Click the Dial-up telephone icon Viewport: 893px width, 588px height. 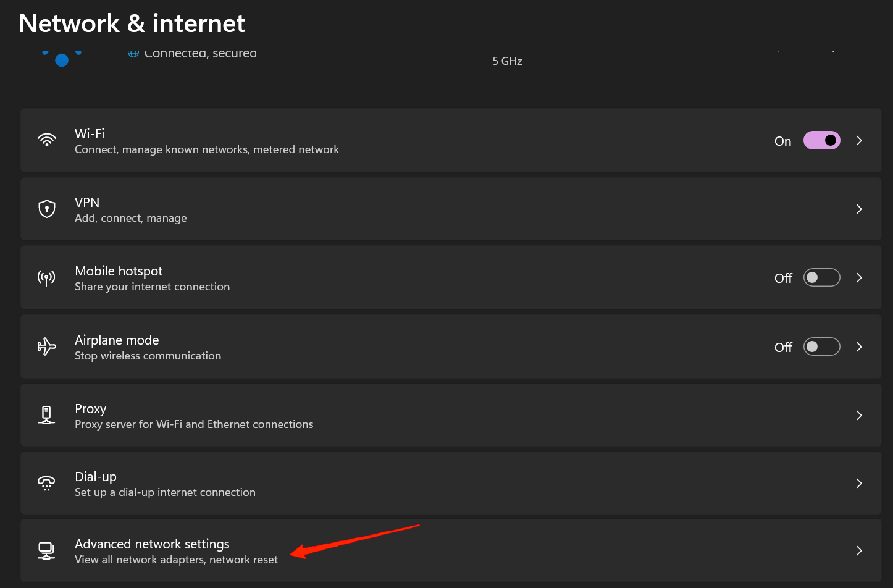coord(46,483)
